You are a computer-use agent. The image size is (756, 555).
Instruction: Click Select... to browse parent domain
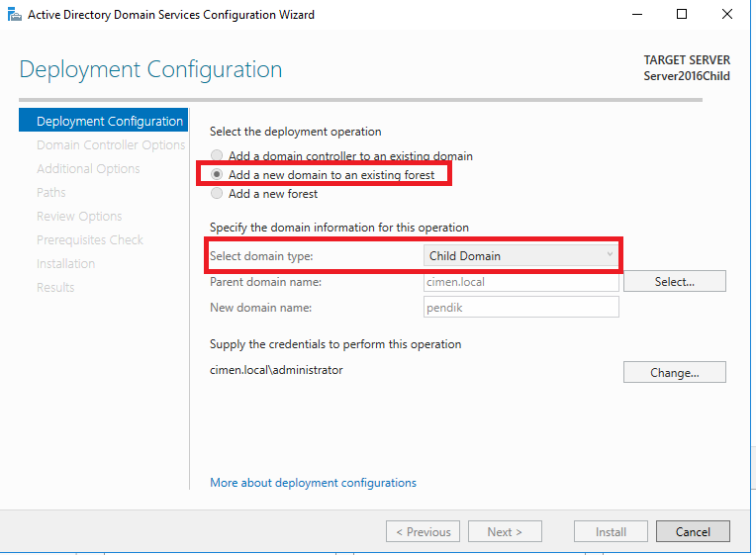[674, 281]
